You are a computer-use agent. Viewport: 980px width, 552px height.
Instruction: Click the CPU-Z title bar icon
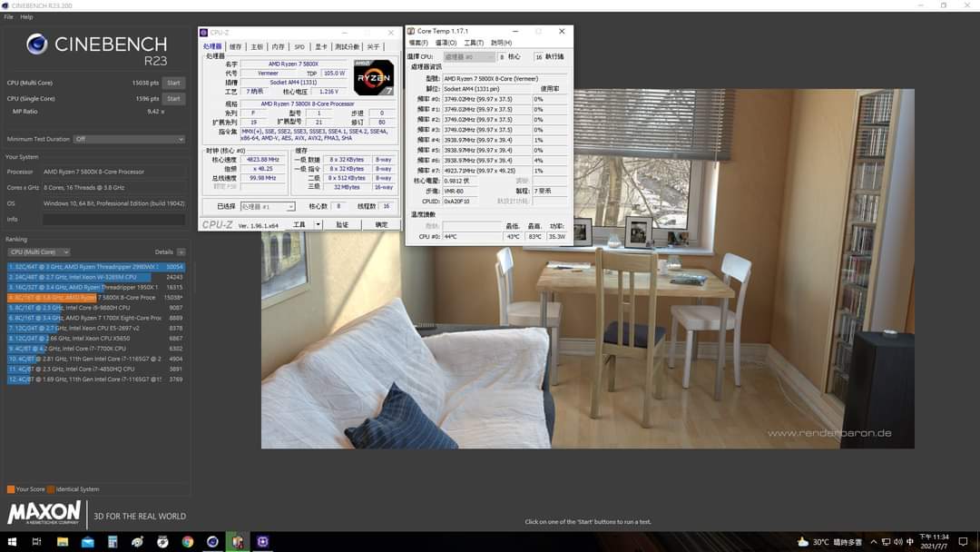[204, 33]
